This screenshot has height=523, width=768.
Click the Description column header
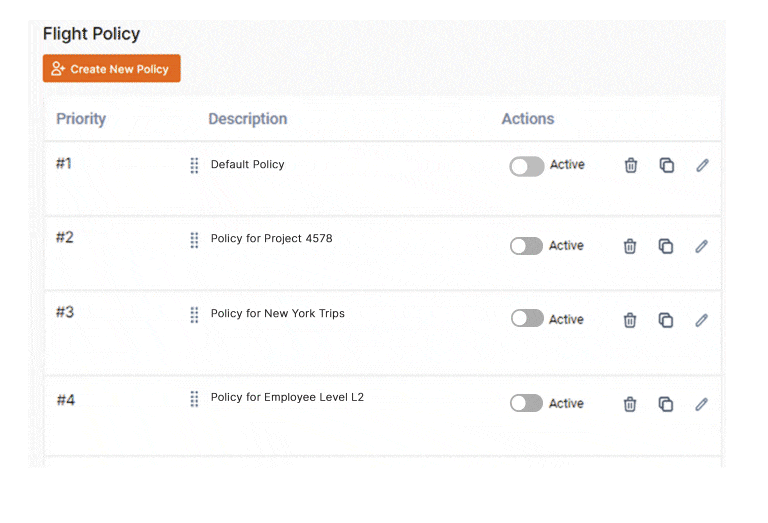[x=248, y=119]
